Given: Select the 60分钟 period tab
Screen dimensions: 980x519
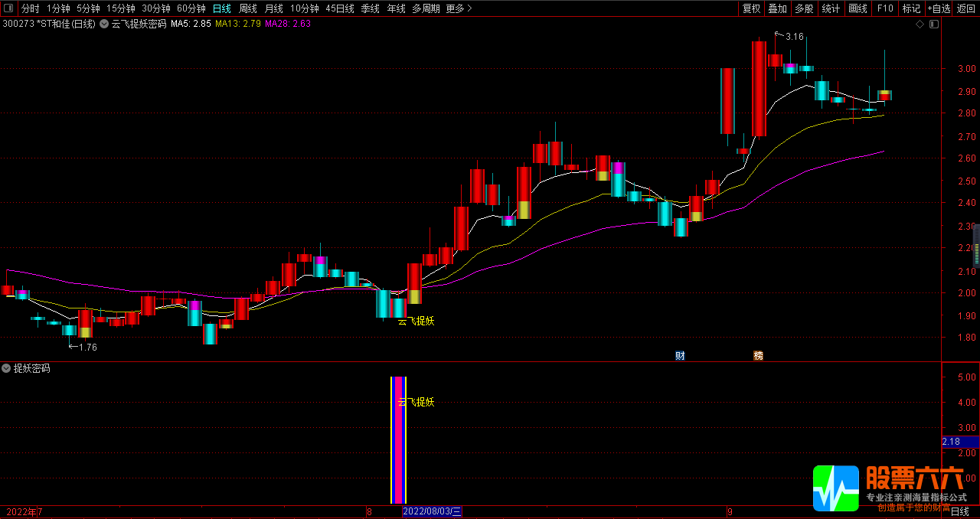Looking at the screenshot, I should click(191, 8).
